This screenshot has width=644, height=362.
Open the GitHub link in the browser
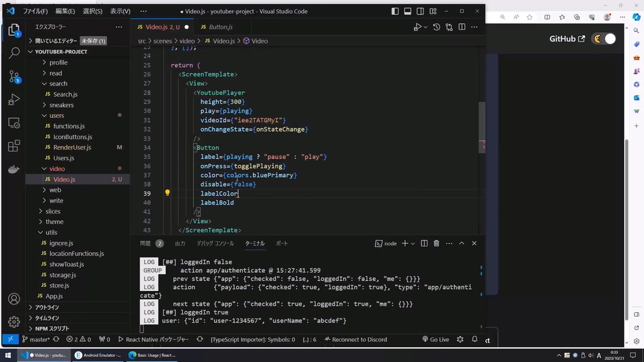coord(567,39)
